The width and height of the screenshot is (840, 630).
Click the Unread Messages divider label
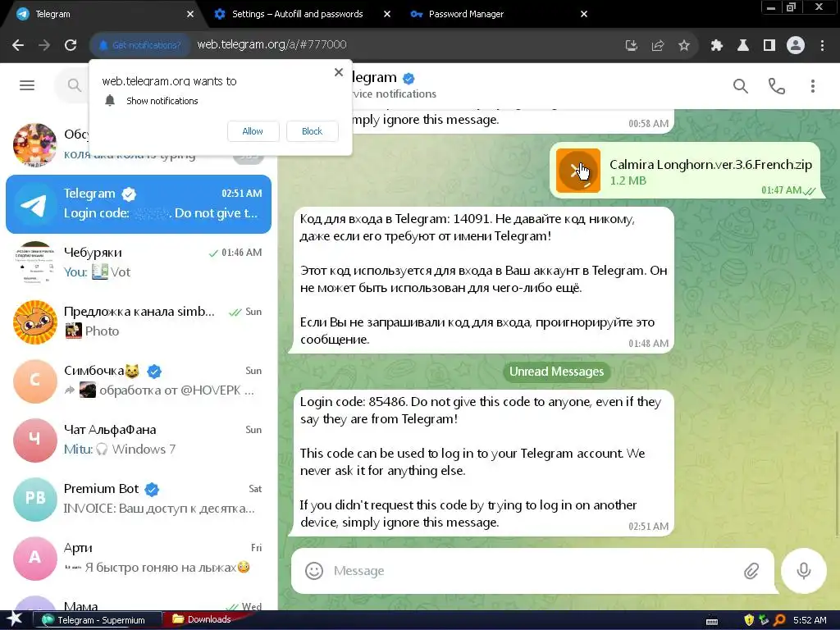556,372
